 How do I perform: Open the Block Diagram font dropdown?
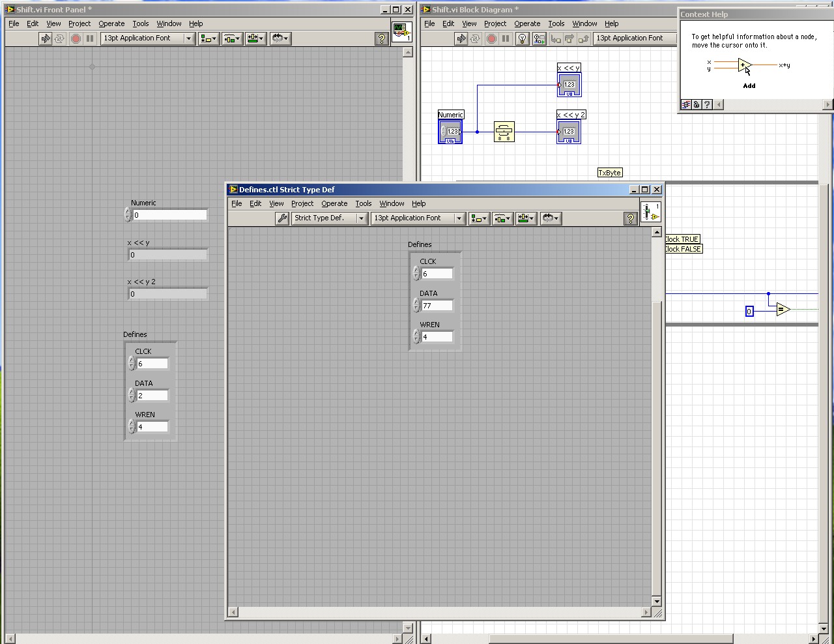(x=635, y=38)
